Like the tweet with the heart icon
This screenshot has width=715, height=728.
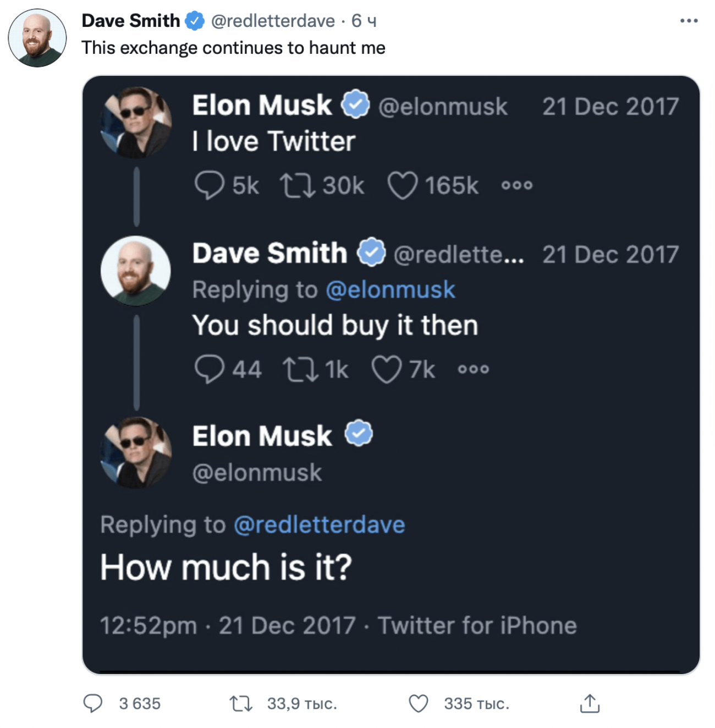click(419, 703)
